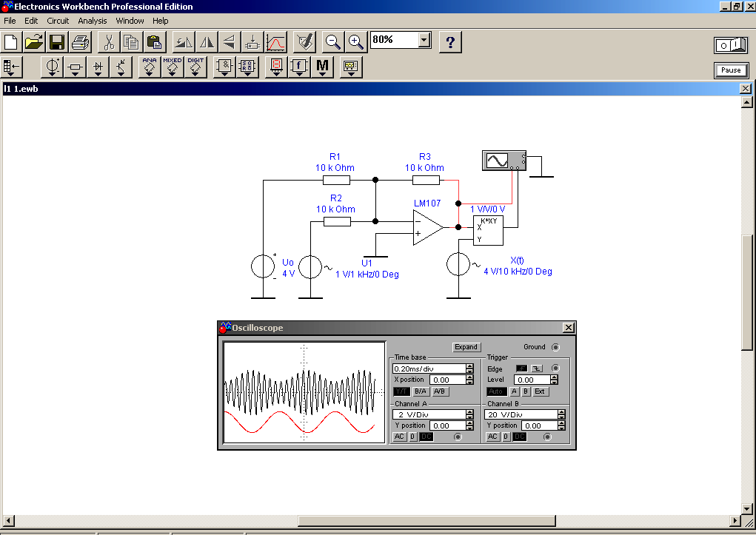Viewport: 756px width, 535px height.
Task: Open the Circuit menu
Action: [58, 21]
